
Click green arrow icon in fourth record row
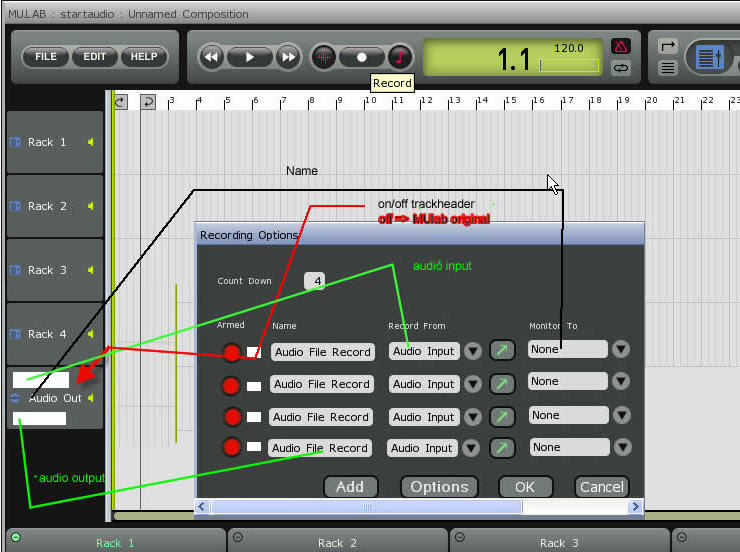[502, 448]
